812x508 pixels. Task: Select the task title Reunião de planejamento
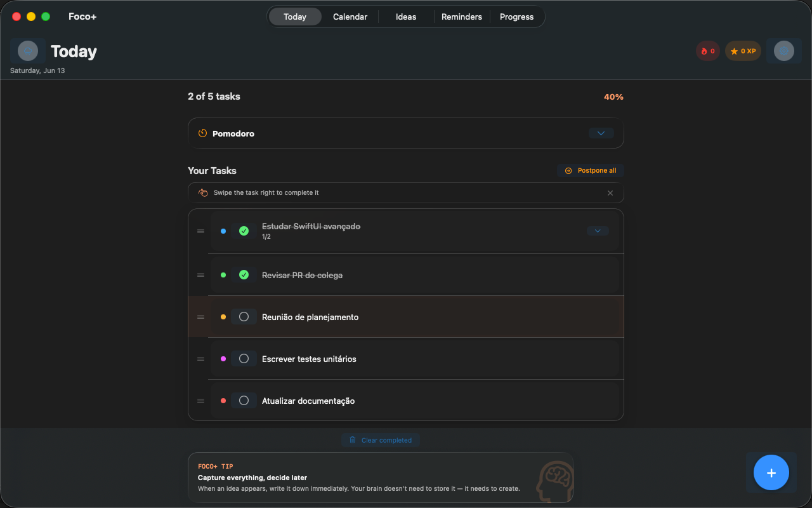pyautogui.click(x=310, y=317)
